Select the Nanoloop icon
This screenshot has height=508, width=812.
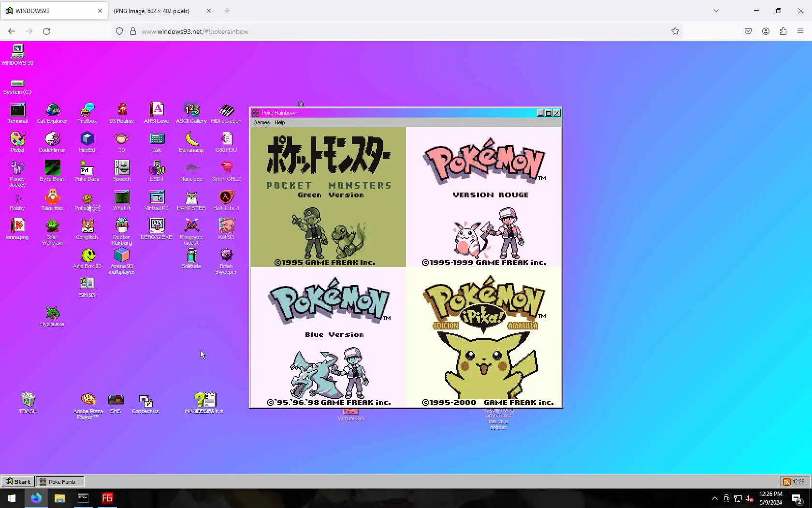coord(191,172)
